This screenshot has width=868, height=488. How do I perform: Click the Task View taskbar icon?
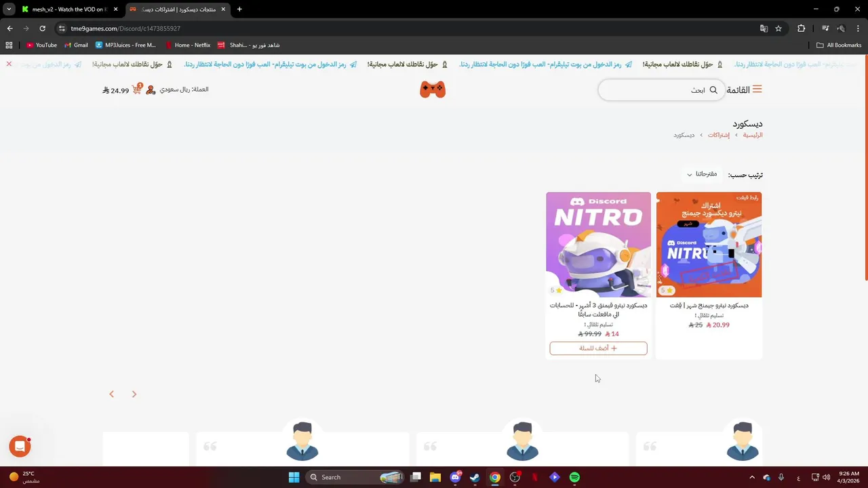(416, 477)
